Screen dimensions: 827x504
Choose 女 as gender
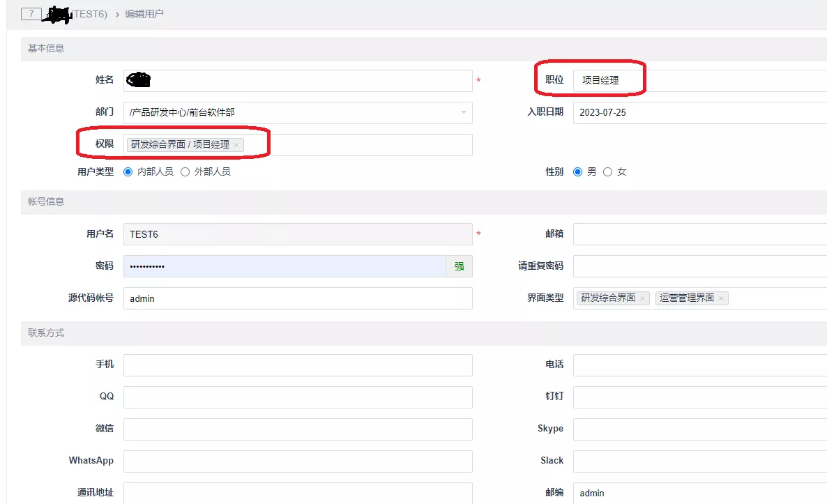click(x=607, y=172)
